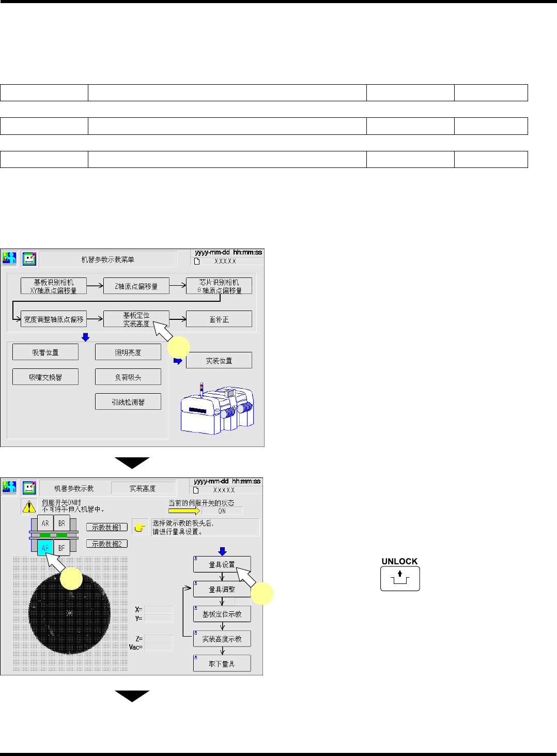The width and height of the screenshot is (557, 756).
Task: Click the operator icon in the 实装高度 screen
Action: coord(9,487)
